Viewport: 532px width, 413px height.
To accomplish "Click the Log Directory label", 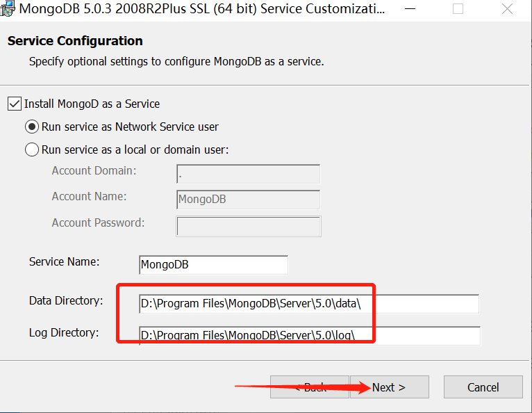I will [x=64, y=332].
